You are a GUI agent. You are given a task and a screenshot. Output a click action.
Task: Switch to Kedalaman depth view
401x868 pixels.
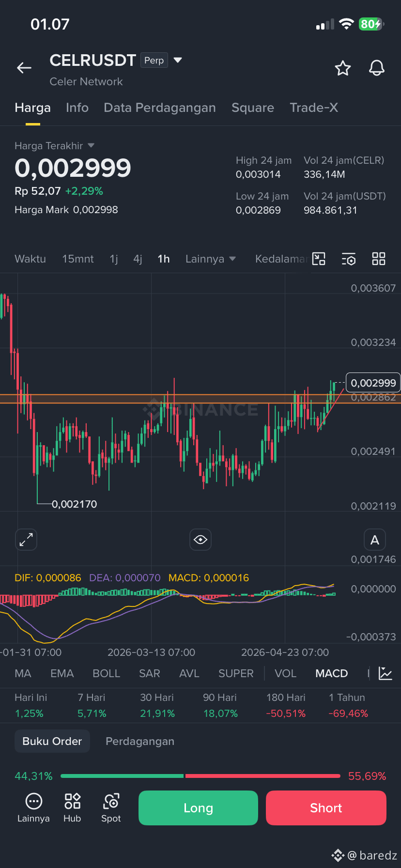click(x=282, y=259)
